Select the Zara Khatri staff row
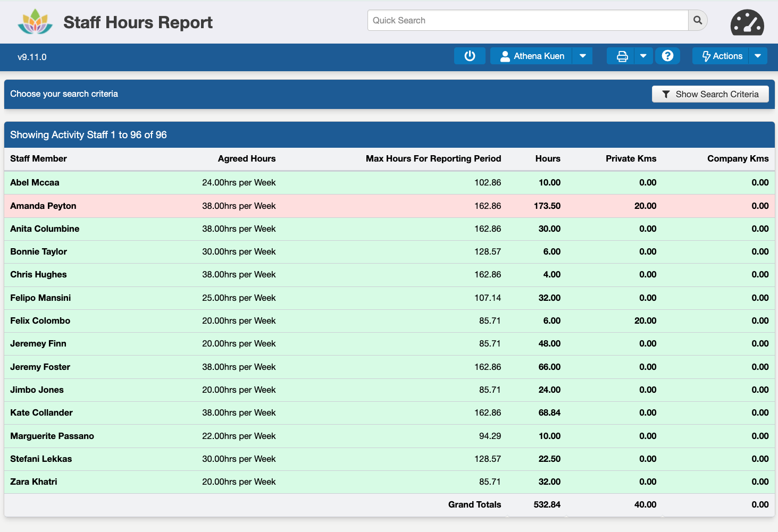This screenshot has width=778, height=532. [x=34, y=482]
